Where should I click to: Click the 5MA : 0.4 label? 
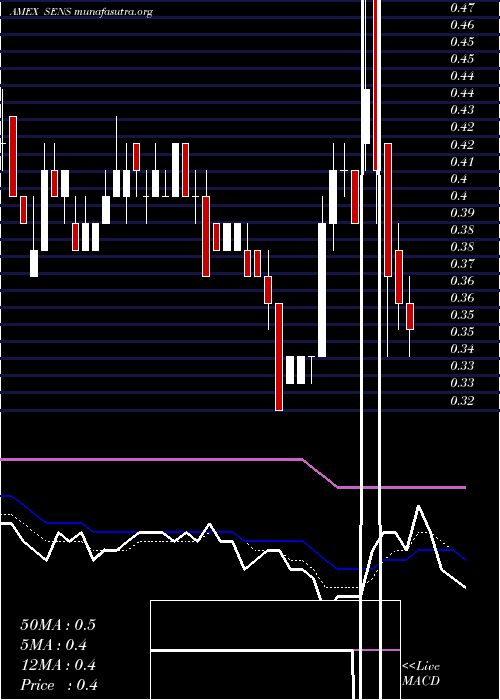point(54,645)
